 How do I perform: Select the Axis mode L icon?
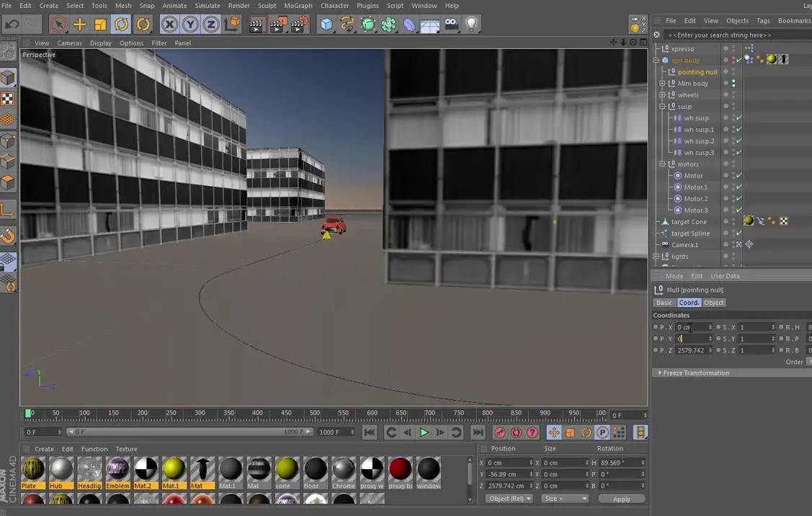pyautogui.click(x=8, y=209)
